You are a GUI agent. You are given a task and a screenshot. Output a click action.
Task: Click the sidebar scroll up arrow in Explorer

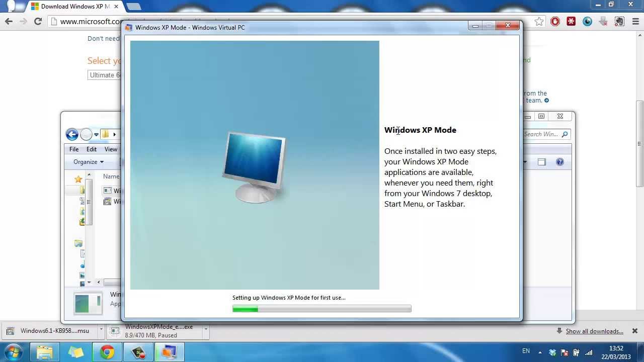[89, 175]
